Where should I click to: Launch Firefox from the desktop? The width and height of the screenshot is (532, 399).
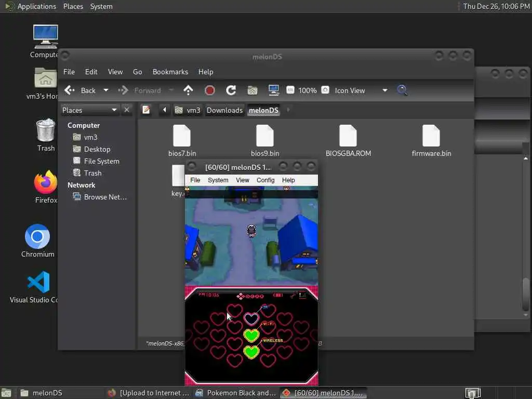tap(46, 187)
